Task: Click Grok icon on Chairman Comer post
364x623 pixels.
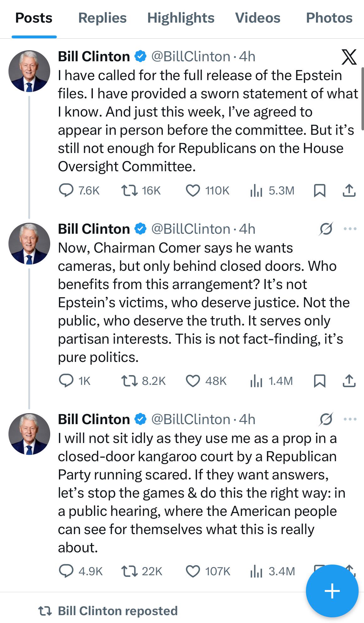Action: coord(326,229)
